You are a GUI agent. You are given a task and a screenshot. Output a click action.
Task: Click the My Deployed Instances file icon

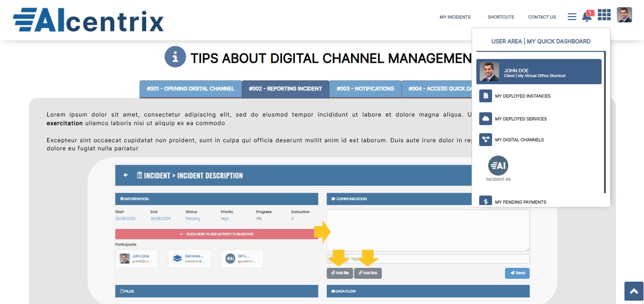tap(485, 96)
